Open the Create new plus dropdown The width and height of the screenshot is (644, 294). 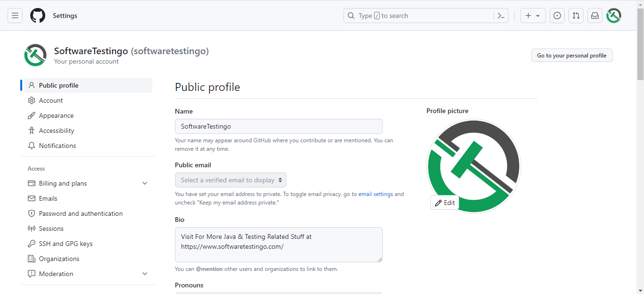[533, 16]
